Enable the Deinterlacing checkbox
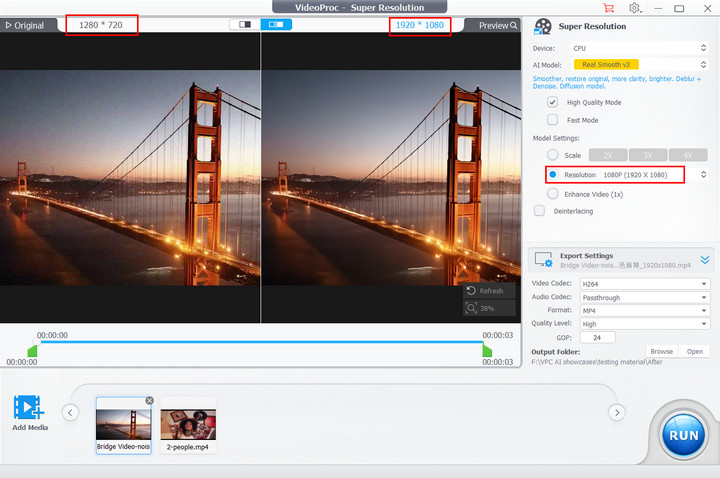 (x=540, y=211)
